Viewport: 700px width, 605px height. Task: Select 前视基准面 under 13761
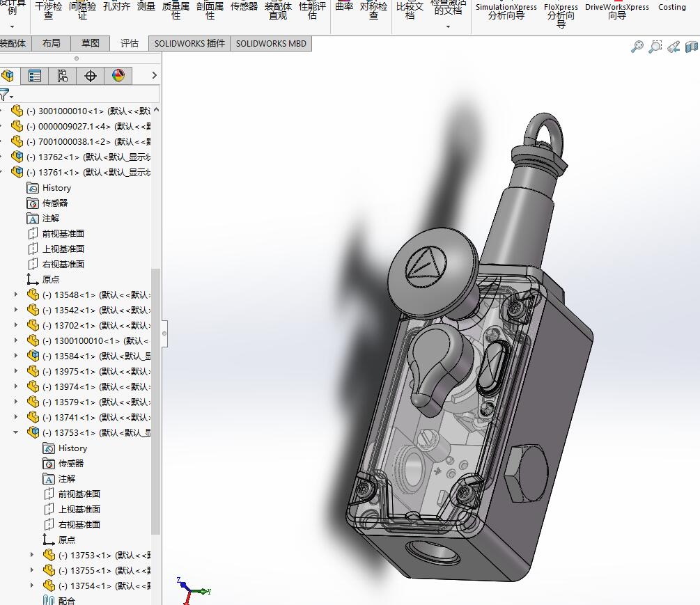pos(56,233)
